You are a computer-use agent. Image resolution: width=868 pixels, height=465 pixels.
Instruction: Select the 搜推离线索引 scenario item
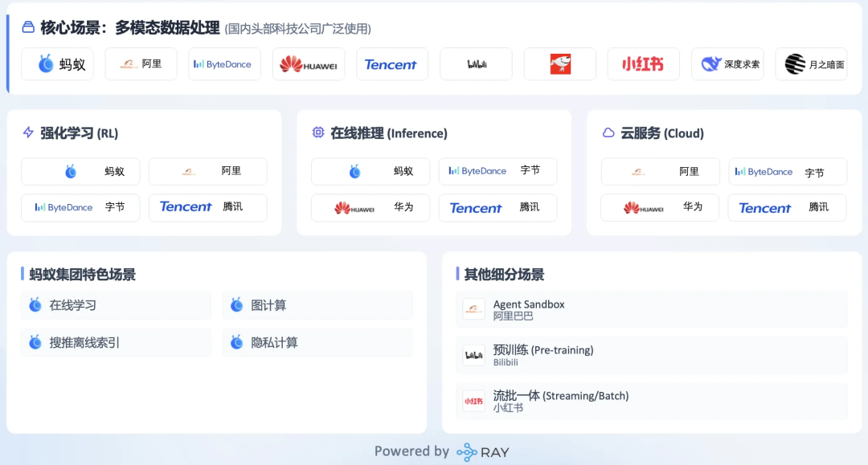pyautogui.click(x=117, y=342)
